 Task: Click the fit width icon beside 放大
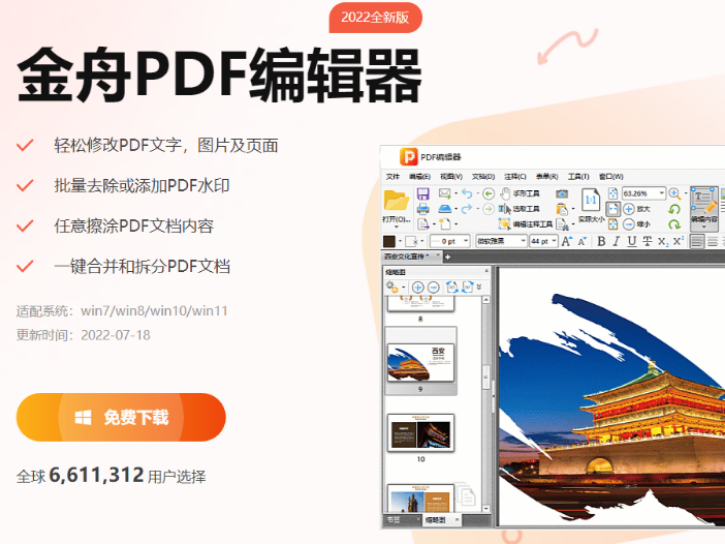point(613,209)
